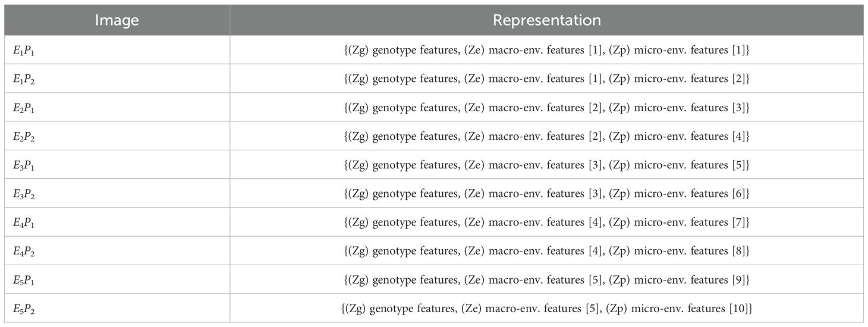Click the representation with micro-env. features [1]
This screenshot has width=868, height=327.
pos(546,51)
